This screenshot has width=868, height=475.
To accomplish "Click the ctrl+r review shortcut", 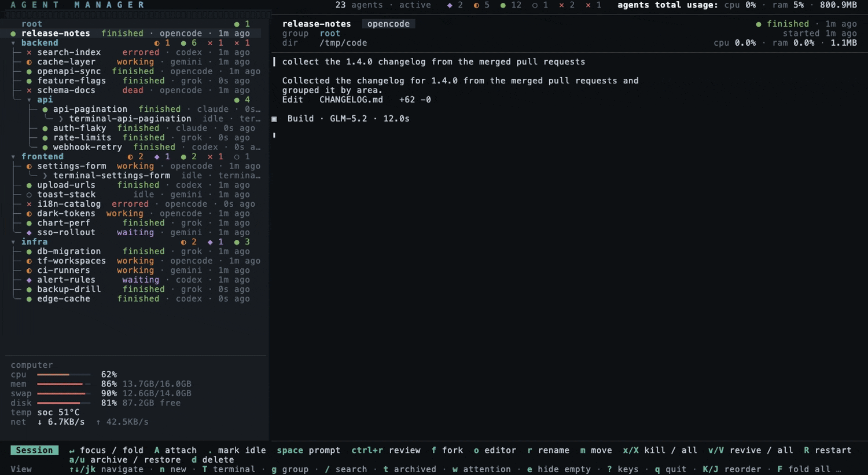I will (x=386, y=450).
